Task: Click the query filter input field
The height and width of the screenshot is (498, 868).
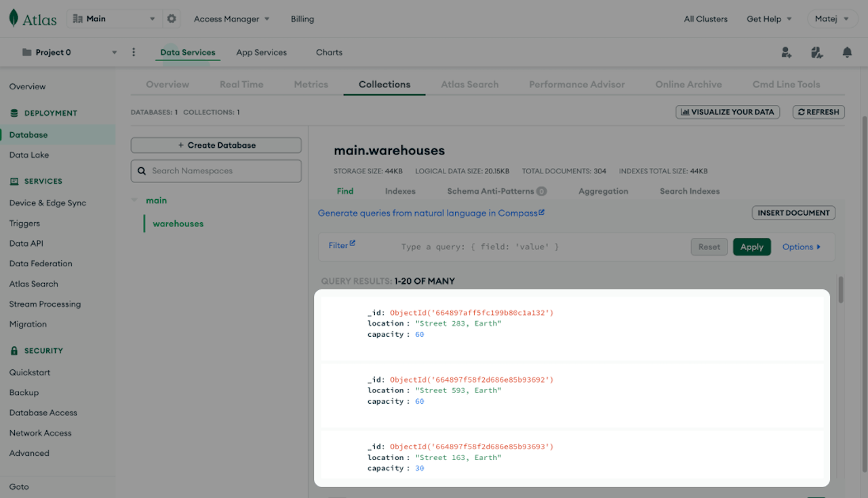Action: [x=529, y=247]
